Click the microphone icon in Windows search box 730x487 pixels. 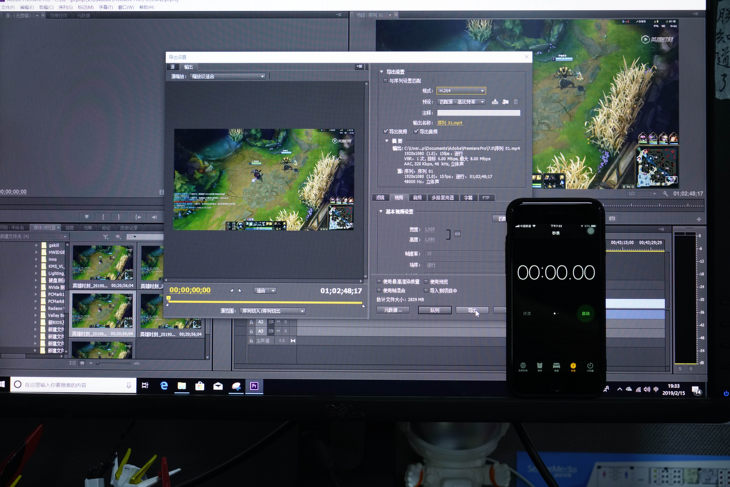point(128,385)
